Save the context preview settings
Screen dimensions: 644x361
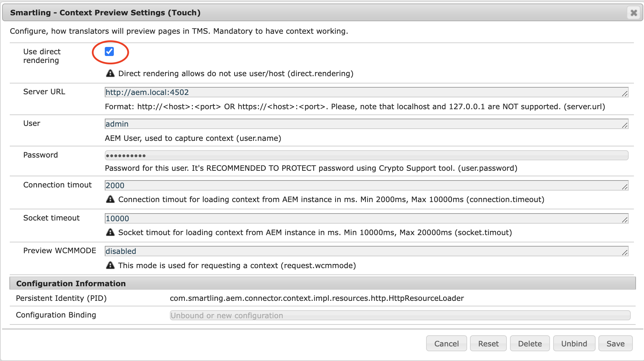click(615, 344)
